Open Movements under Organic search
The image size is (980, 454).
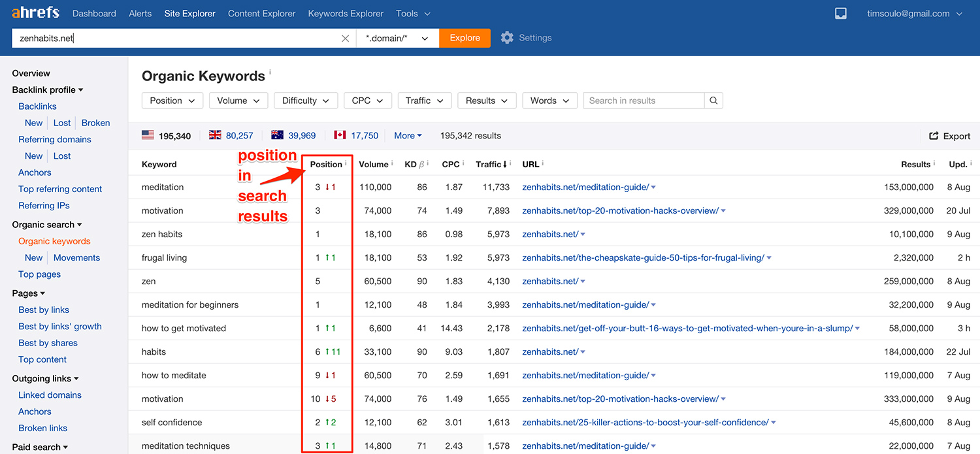point(76,257)
